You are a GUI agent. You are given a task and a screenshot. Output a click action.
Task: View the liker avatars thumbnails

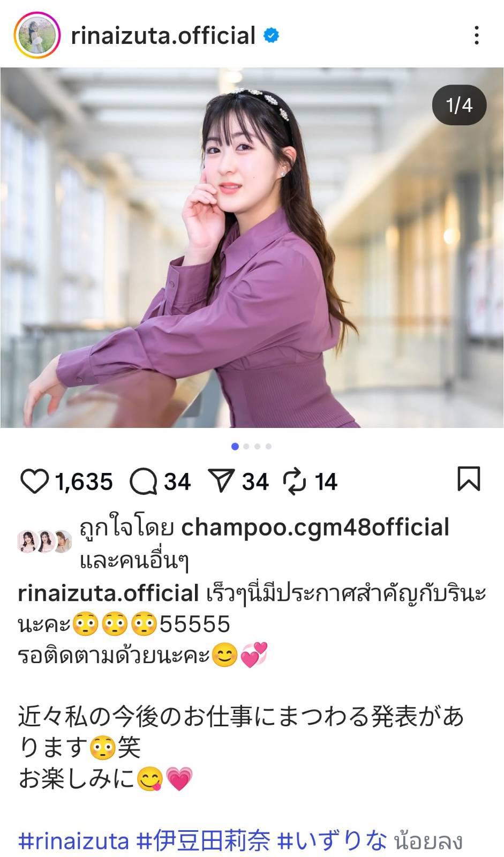pyautogui.click(x=45, y=541)
